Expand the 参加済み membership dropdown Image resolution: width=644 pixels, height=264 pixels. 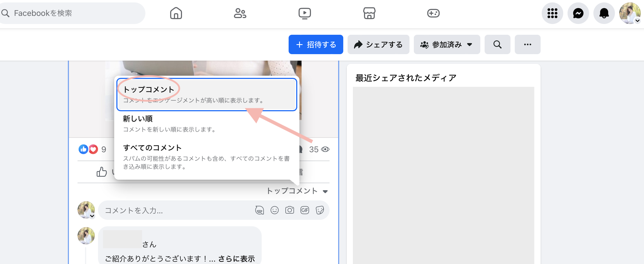447,44
